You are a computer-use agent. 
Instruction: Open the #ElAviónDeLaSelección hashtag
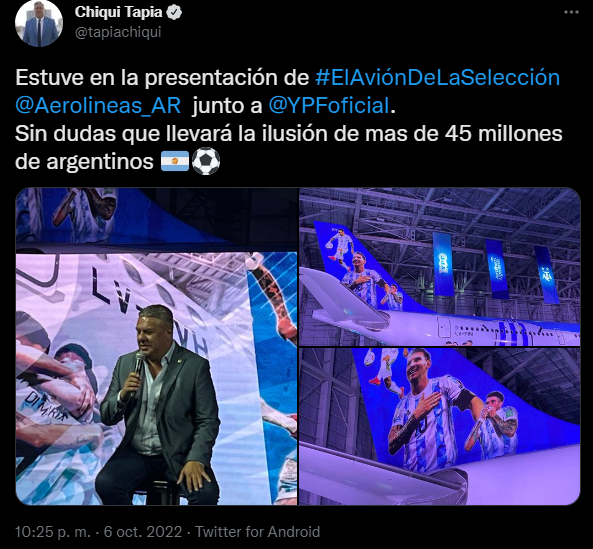[437, 78]
